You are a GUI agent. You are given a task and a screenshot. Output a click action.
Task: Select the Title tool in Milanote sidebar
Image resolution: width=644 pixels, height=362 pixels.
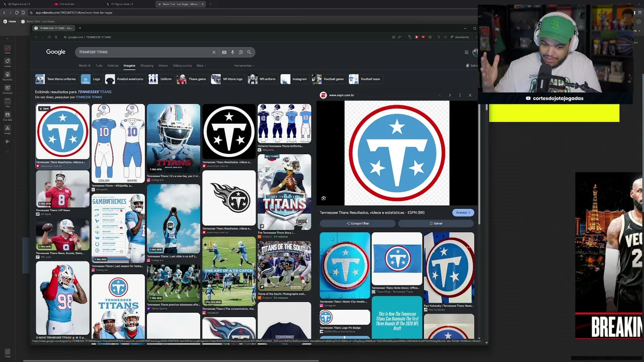point(7,103)
